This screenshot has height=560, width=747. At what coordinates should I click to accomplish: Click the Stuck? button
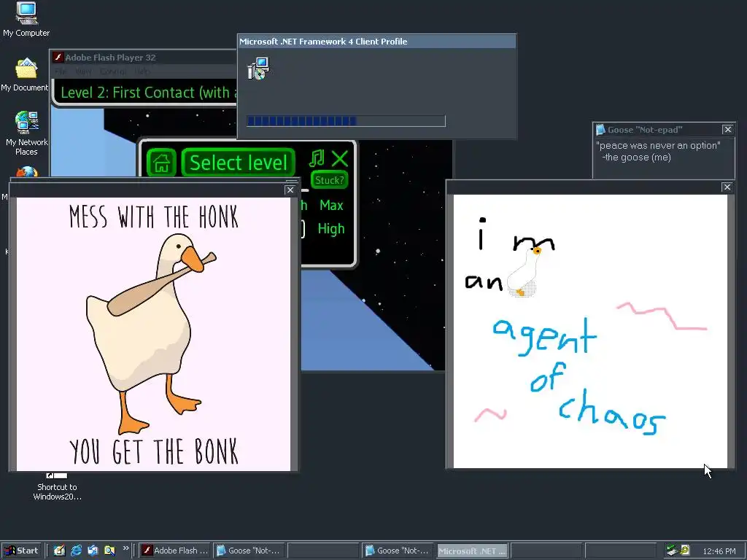pos(329,180)
